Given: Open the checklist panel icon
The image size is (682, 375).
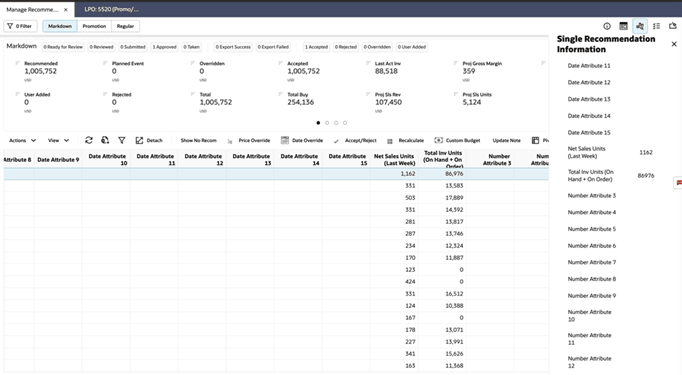Looking at the screenshot, I should (x=656, y=26).
